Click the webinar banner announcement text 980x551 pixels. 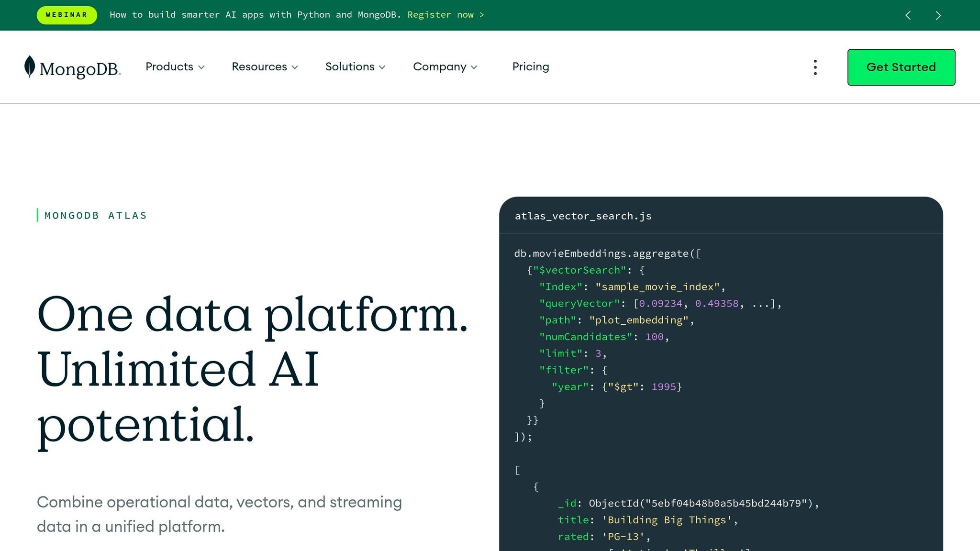tap(256, 15)
